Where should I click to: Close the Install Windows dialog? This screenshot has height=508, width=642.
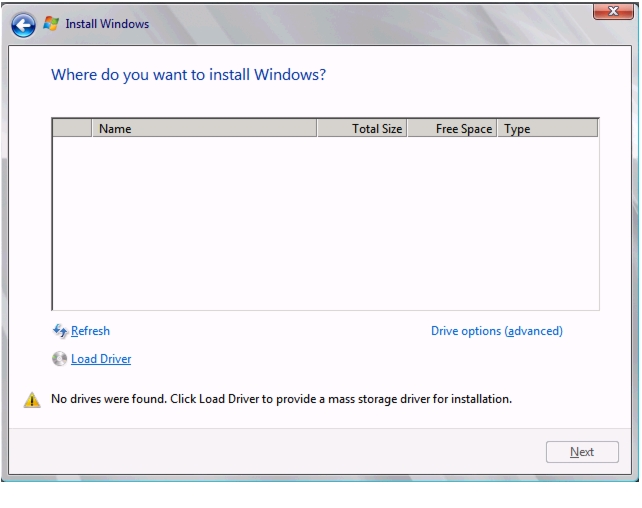click(x=613, y=11)
